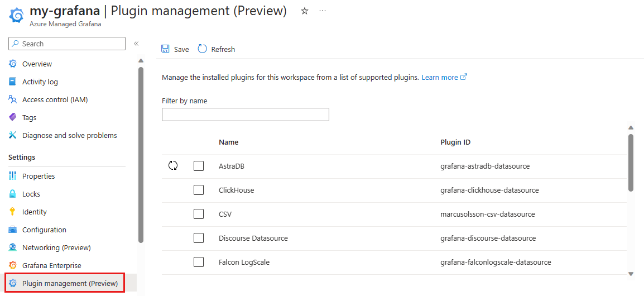The height and width of the screenshot is (296, 644).
Task: Click the Refresh circular arrow icon
Action: (x=202, y=49)
